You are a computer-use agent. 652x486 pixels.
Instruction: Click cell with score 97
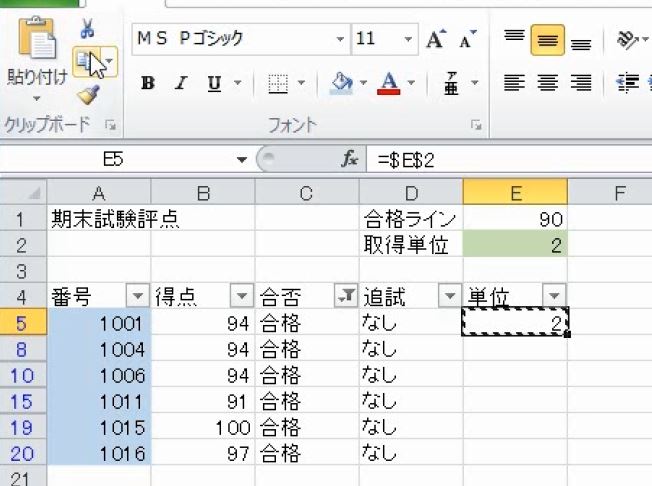[x=203, y=453]
